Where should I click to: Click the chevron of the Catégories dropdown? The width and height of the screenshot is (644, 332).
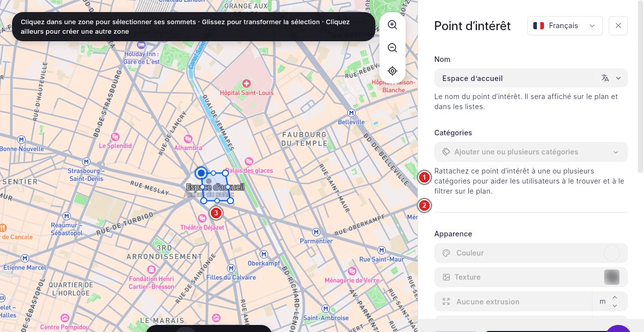click(616, 152)
